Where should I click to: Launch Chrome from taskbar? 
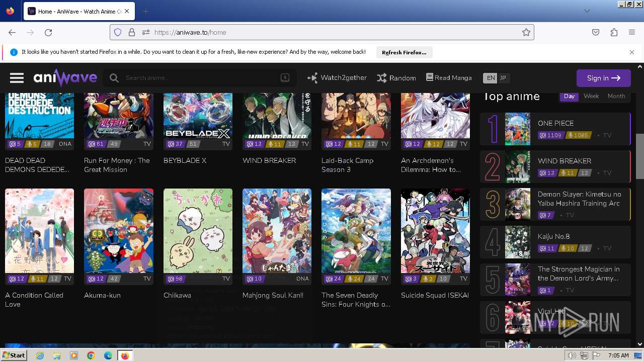coord(91,355)
